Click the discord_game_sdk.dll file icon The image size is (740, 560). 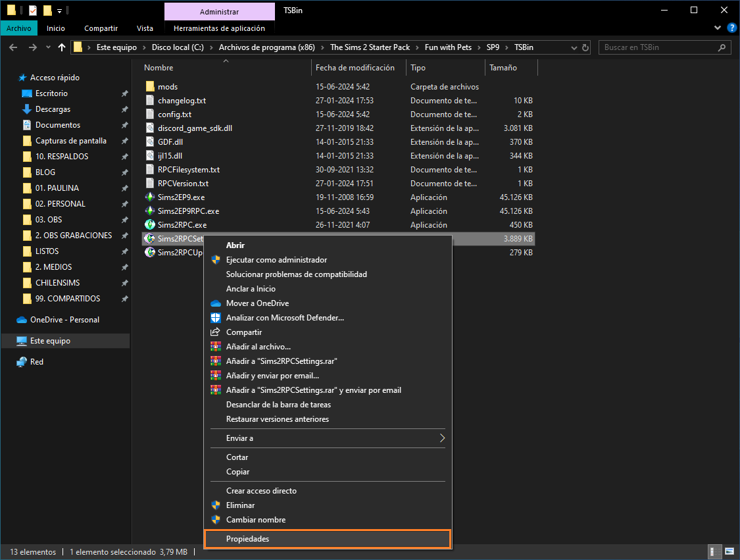coord(150,128)
